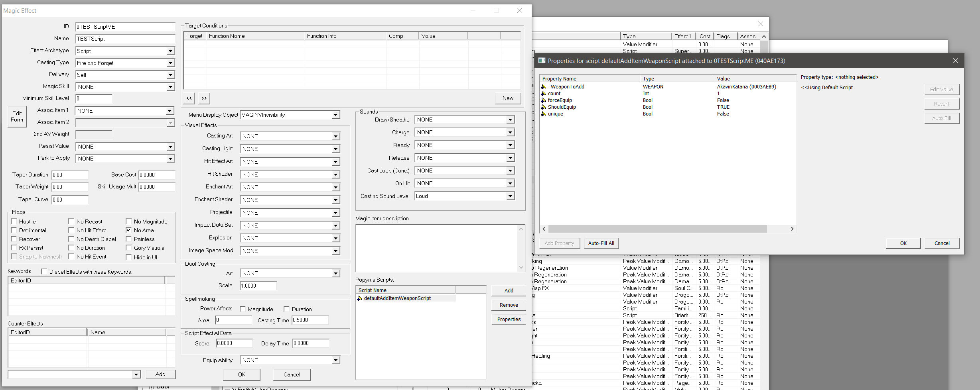Viewport: 980px width, 390px height.
Task: Click the forceEquip property icon
Action: point(544,100)
